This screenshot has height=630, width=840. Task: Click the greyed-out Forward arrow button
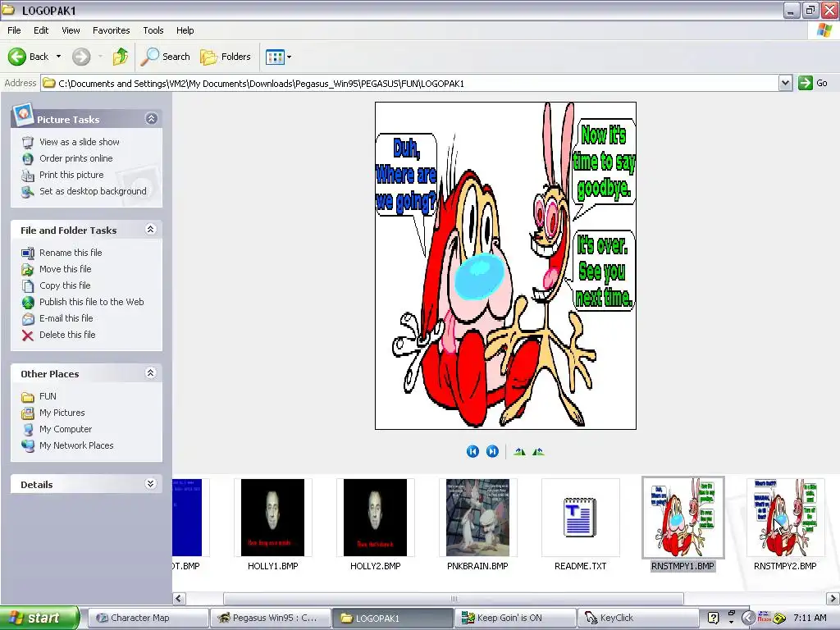(x=81, y=57)
